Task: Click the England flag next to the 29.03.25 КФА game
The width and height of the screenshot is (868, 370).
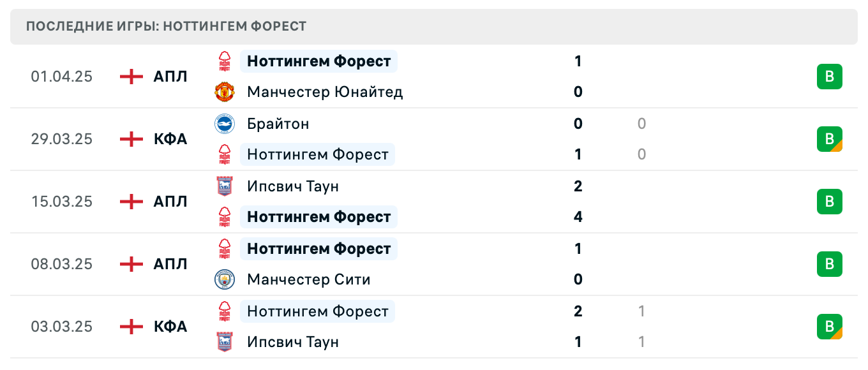Action: 130,139
